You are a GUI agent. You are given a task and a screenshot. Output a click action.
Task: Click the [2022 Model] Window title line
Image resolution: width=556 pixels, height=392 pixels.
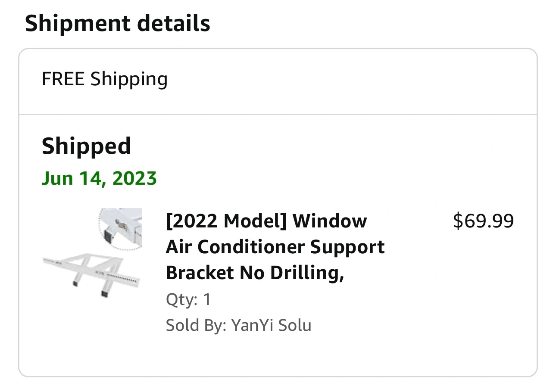coord(266,221)
